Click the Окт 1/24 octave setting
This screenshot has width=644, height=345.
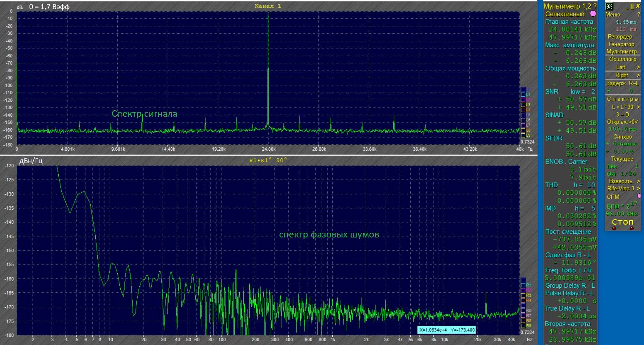(621, 174)
